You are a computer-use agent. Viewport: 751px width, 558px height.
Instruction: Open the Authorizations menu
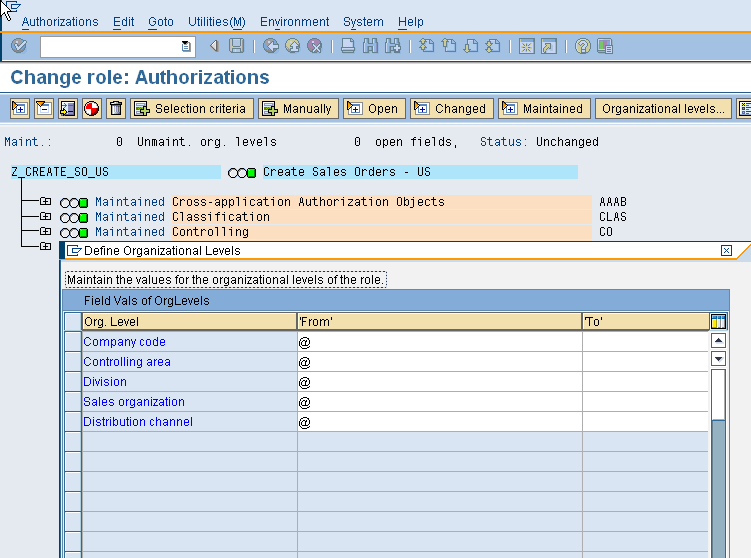click(x=60, y=22)
